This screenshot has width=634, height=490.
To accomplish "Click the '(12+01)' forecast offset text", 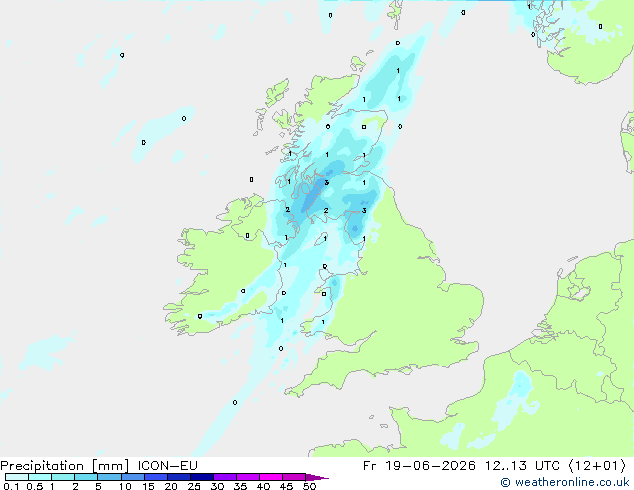I will pos(597,466).
